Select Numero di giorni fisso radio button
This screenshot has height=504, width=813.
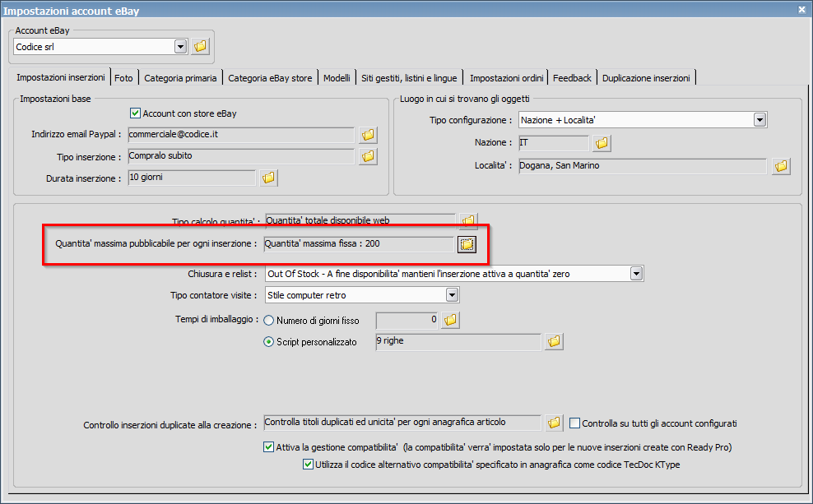(268, 321)
